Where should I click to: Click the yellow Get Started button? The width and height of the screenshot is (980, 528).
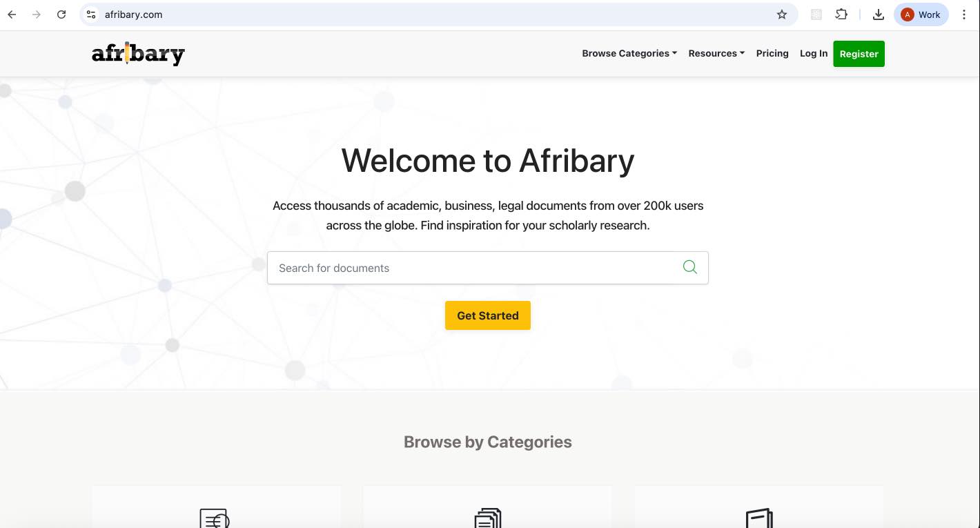point(487,315)
